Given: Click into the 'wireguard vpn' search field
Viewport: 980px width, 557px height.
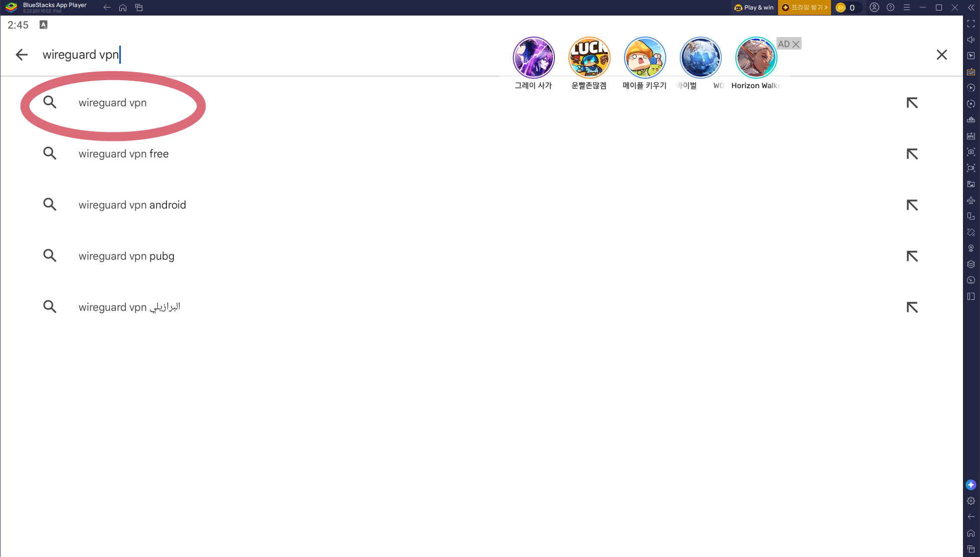Looking at the screenshot, I should click(x=271, y=55).
